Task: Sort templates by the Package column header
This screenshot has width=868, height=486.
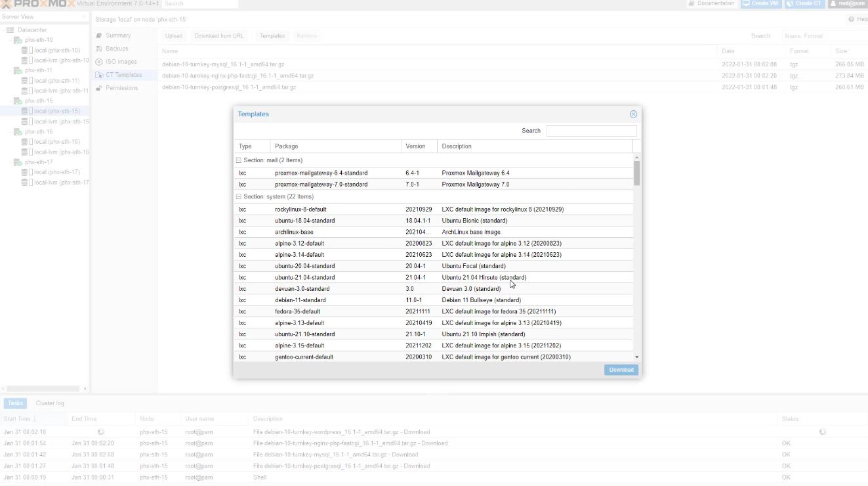Action: [x=335, y=146]
